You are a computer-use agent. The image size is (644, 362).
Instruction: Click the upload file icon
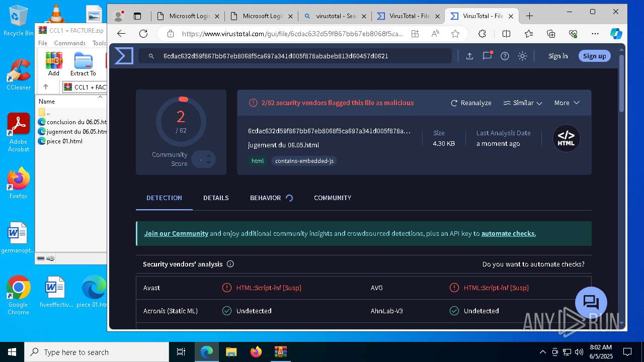coord(469,56)
